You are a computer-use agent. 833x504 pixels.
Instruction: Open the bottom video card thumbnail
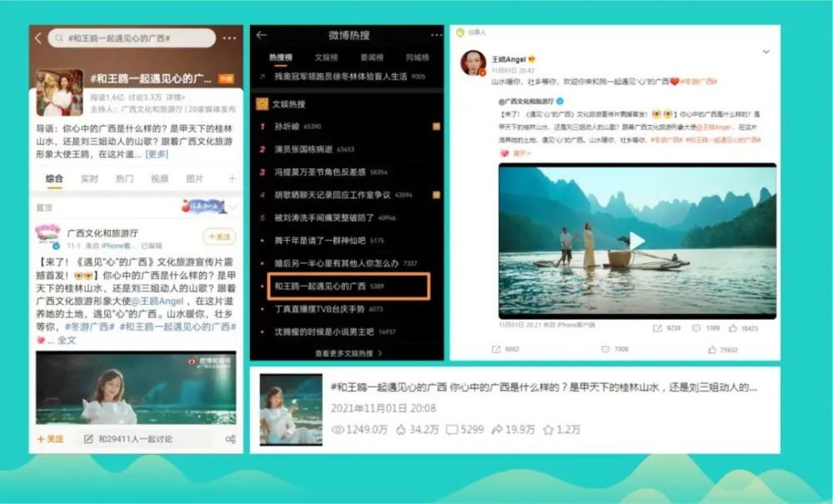[x=291, y=410]
